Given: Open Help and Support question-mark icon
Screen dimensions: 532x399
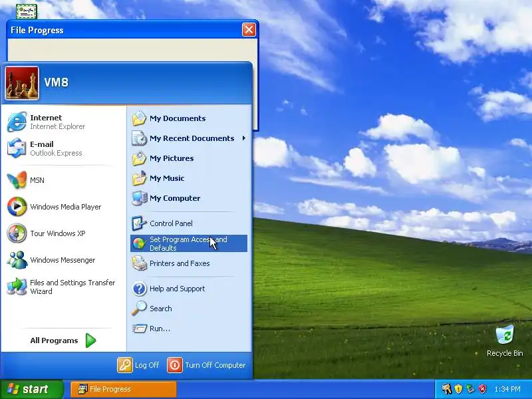Looking at the screenshot, I should (139, 289).
